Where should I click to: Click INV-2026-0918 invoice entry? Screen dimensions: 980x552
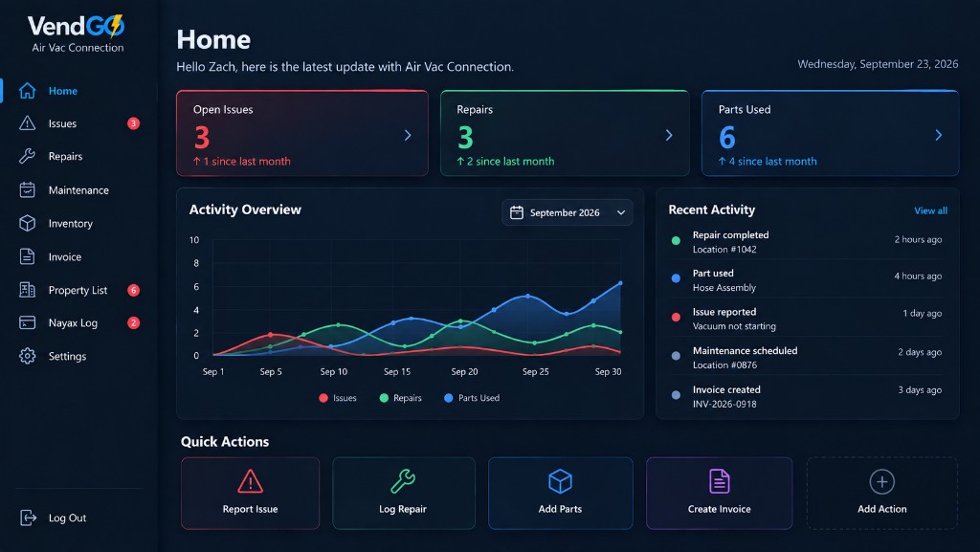click(806, 396)
